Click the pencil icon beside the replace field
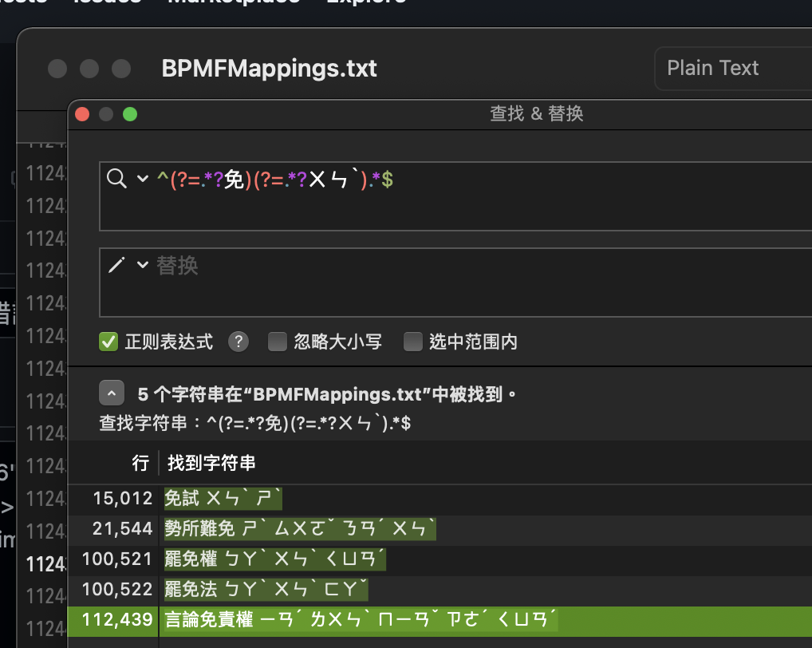 [118, 265]
